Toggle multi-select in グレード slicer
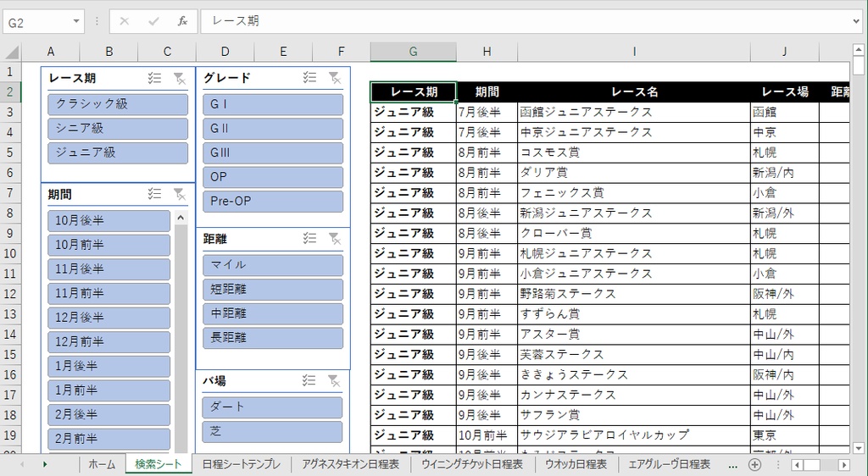The width and height of the screenshot is (868, 476). pyautogui.click(x=309, y=77)
